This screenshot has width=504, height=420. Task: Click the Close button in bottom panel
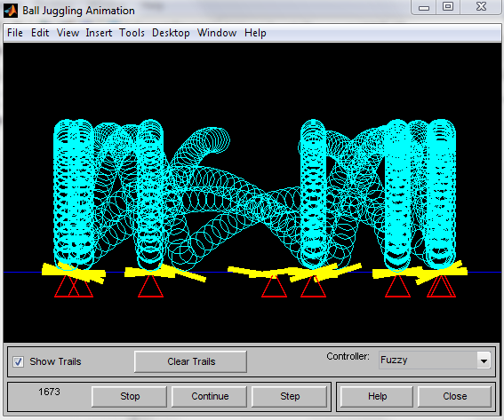click(x=454, y=396)
